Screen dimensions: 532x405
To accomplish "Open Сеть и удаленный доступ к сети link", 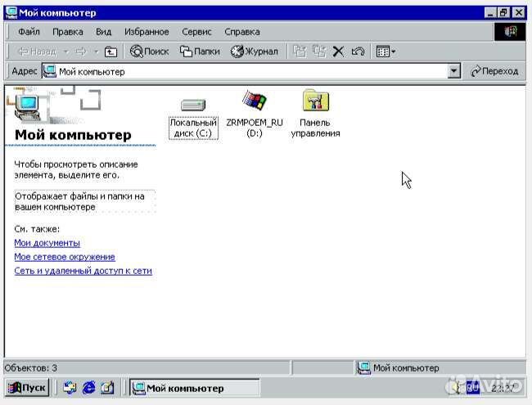I will pyautogui.click(x=83, y=271).
